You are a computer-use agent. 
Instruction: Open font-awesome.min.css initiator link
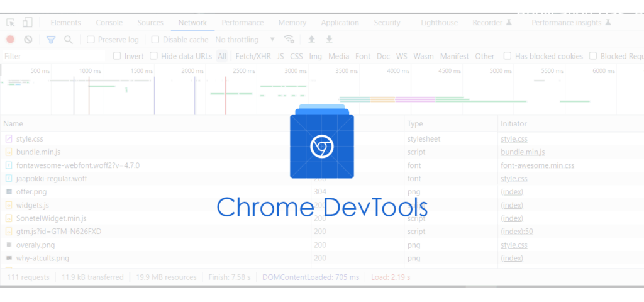click(538, 165)
